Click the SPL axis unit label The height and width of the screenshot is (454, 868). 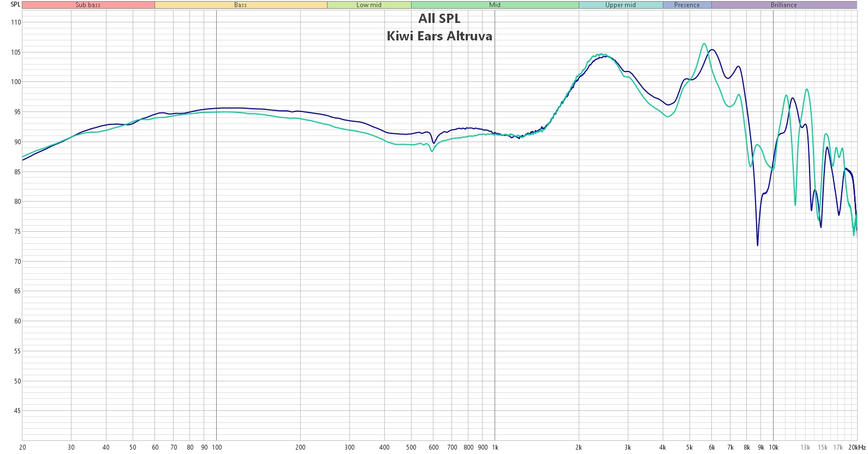coord(15,4)
